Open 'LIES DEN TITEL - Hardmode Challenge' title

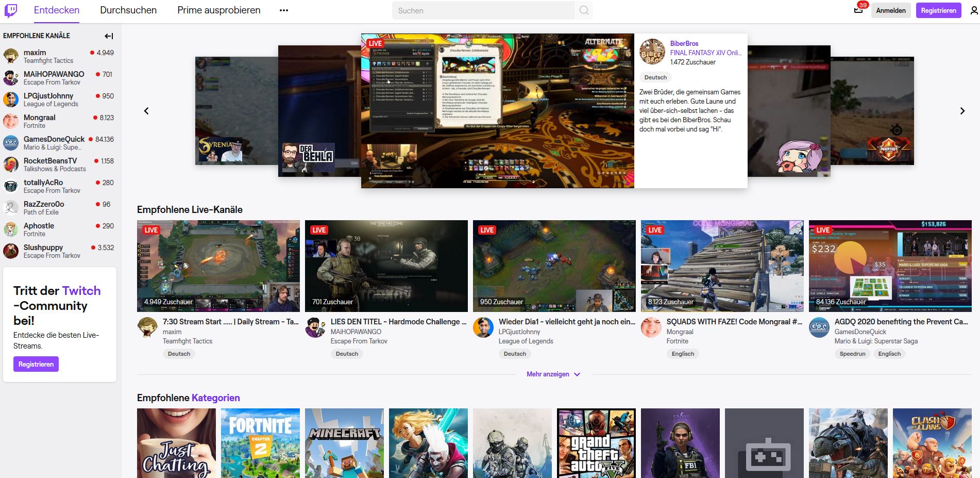(399, 322)
